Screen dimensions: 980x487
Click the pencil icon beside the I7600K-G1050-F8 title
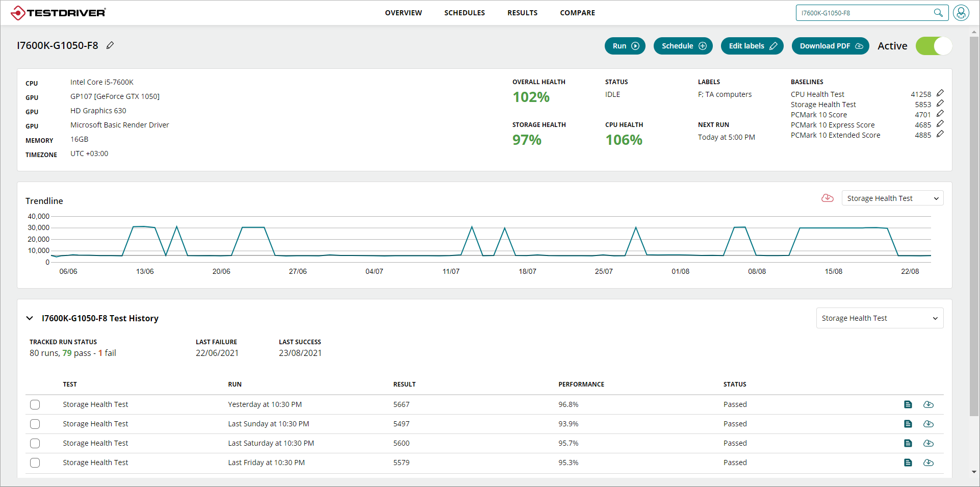point(110,45)
